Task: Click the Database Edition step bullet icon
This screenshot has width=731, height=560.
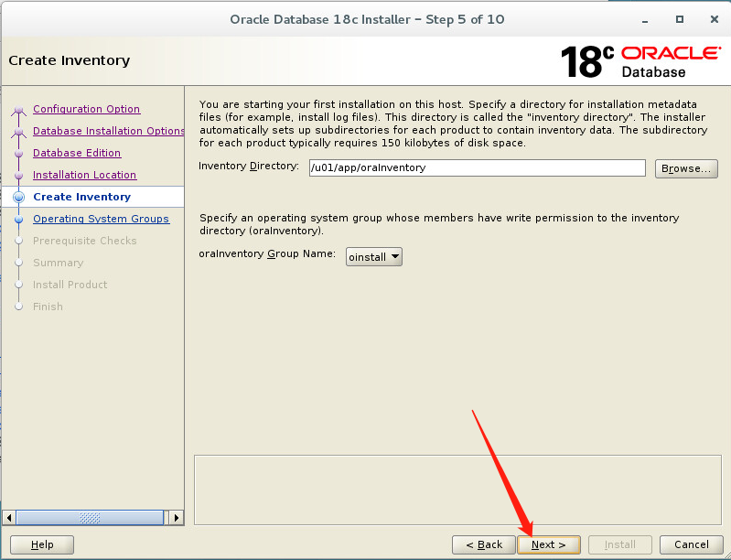Action: coord(18,153)
